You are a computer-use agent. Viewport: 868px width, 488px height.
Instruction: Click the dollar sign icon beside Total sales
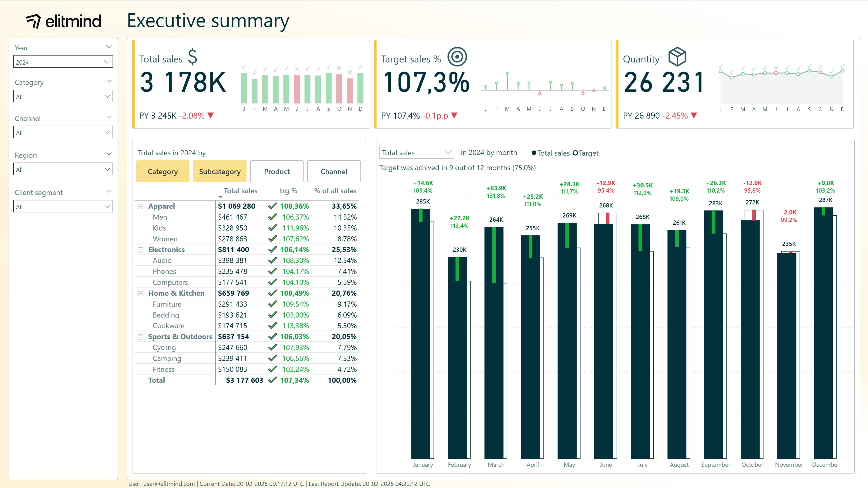193,57
